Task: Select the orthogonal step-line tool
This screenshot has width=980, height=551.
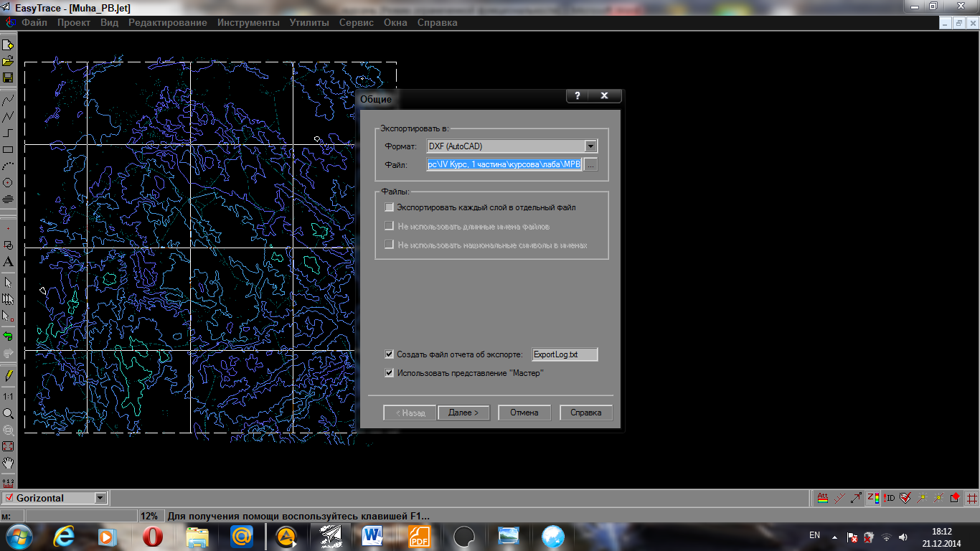Action: click(x=8, y=133)
